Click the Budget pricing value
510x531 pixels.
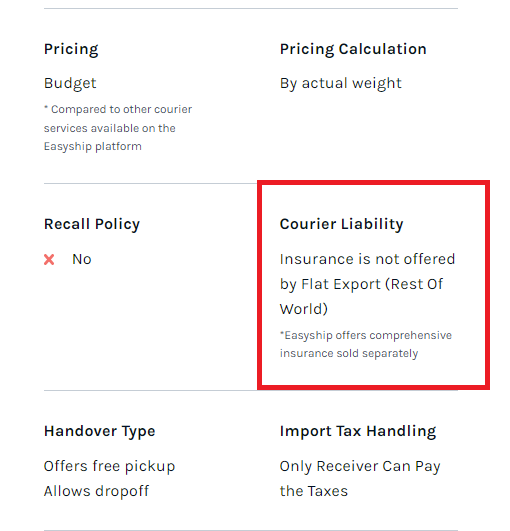(70, 83)
